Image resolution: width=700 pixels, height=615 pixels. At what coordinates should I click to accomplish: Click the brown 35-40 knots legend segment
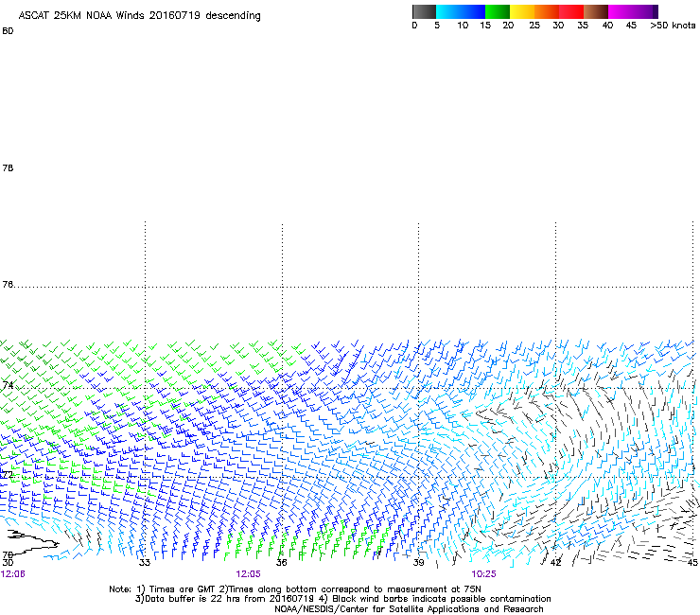click(x=596, y=11)
